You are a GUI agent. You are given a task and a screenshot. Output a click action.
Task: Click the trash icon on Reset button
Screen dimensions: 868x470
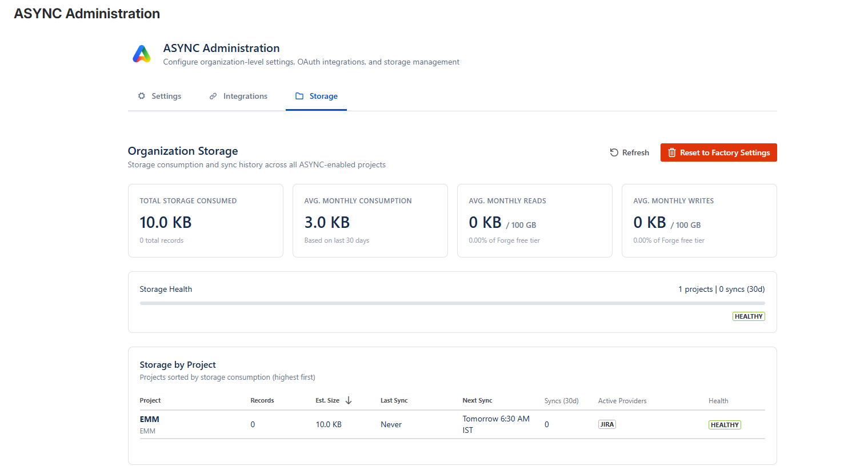(x=672, y=152)
